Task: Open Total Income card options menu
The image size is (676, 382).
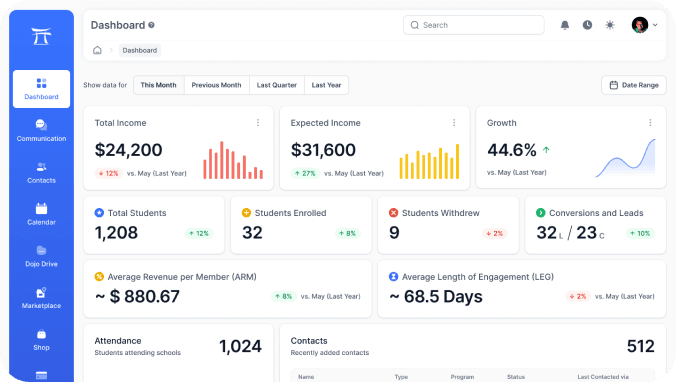Action: click(258, 123)
